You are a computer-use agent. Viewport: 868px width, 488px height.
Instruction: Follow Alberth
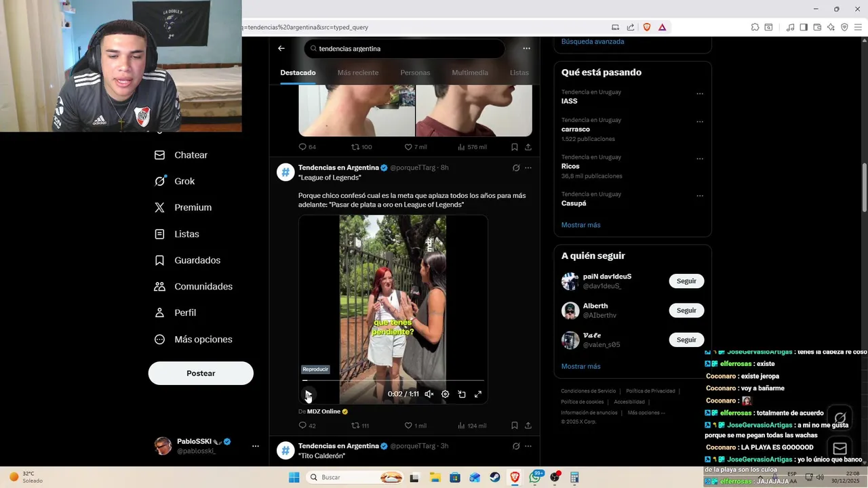point(686,310)
